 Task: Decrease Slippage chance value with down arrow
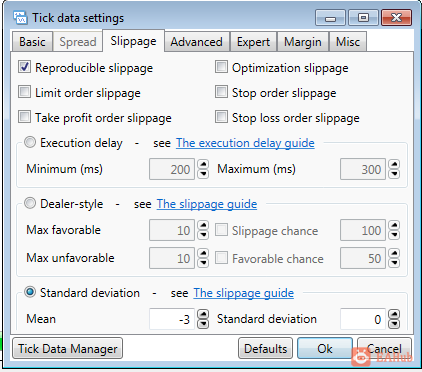(x=394, y=235)
